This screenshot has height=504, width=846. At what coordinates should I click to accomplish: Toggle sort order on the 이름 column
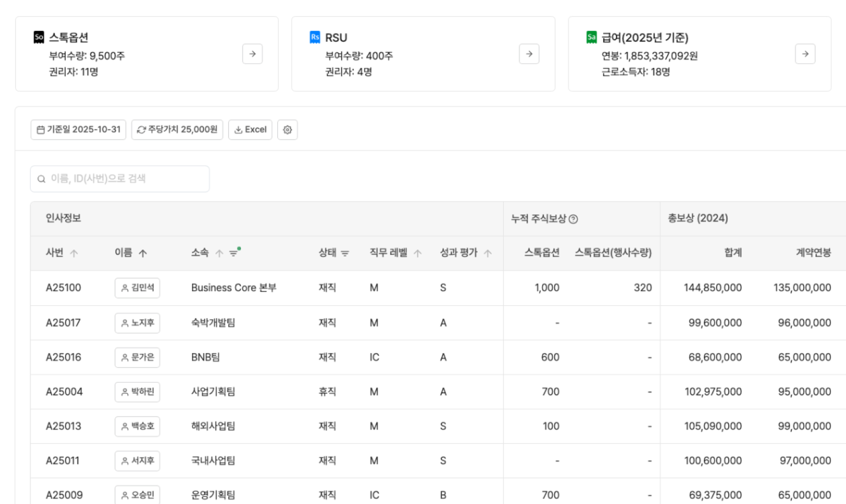[x=143, y=253]
